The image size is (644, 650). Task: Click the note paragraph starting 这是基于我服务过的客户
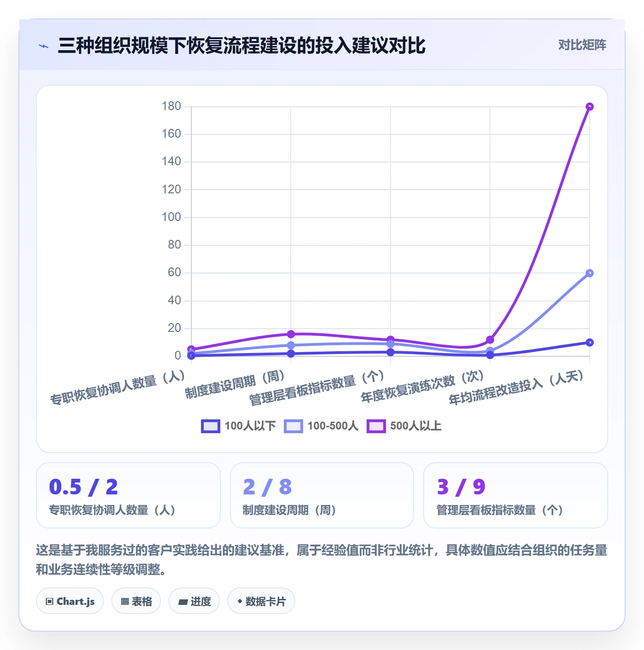coord(322,559)
